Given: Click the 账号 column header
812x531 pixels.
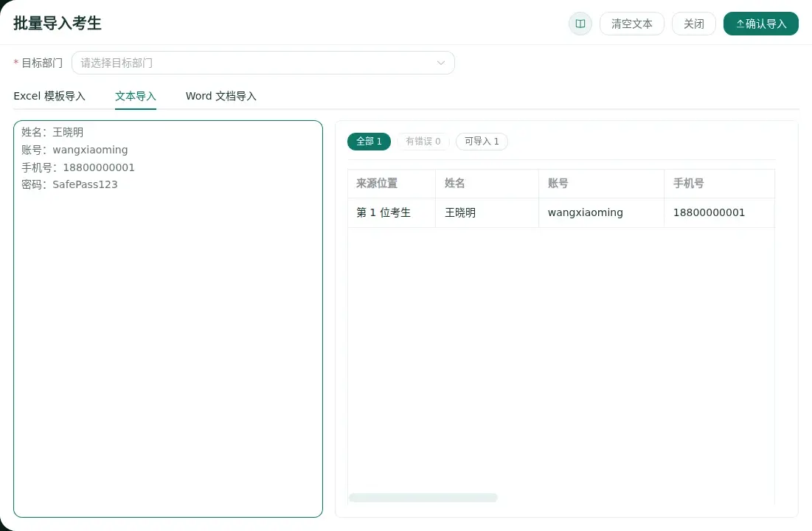Looking at the screenshot, I should coord(601,184).
